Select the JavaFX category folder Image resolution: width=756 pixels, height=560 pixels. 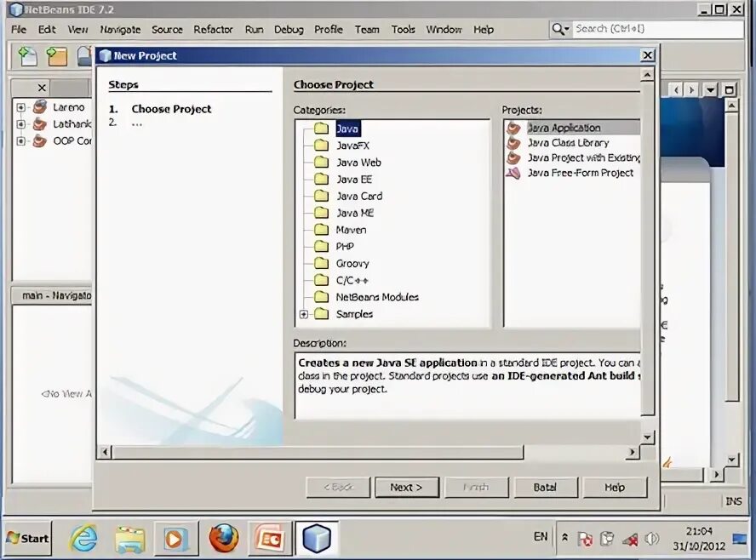click(x=352, y=146)
